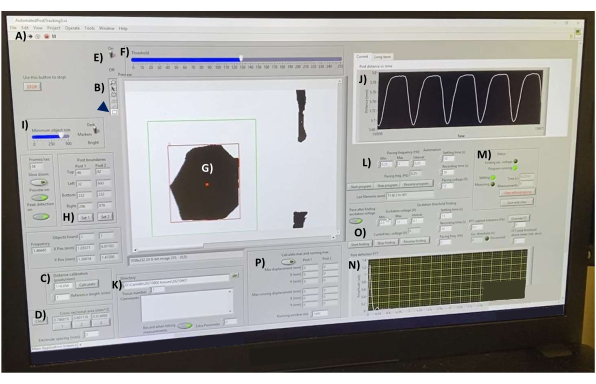
Task: Toggle Calculate max and running max switch
Action: pos(288,262)
